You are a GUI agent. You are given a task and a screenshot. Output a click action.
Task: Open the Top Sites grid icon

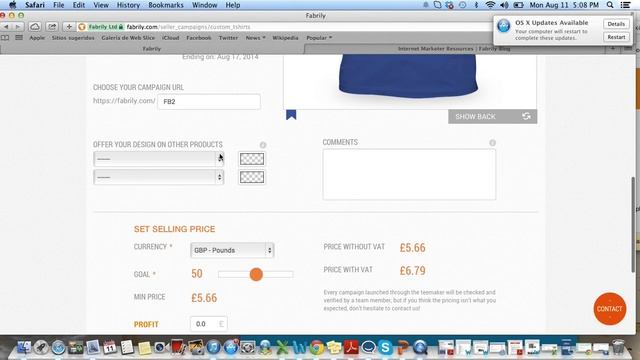tap(19, 38)
